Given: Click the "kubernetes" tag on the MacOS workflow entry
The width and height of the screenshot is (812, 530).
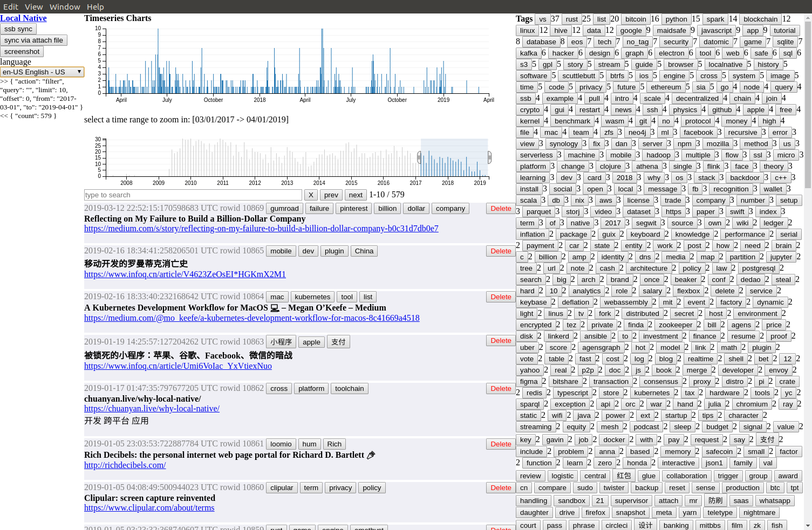Looking at the screenshot, I should [312, 297].
